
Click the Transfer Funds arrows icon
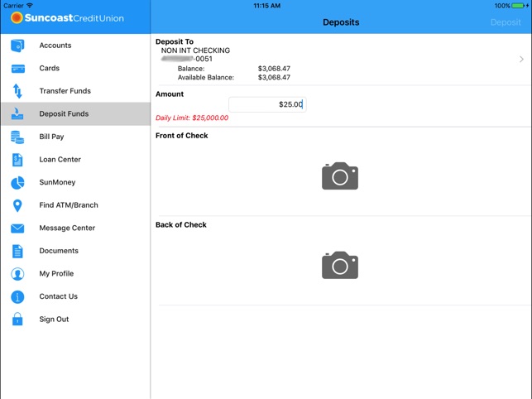pos(17,91)
